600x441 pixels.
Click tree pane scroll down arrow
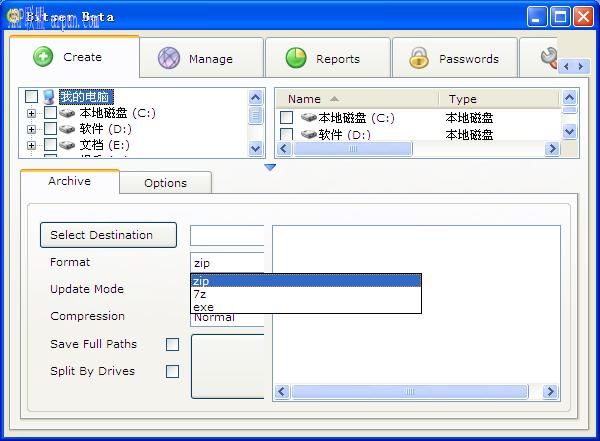256,148
